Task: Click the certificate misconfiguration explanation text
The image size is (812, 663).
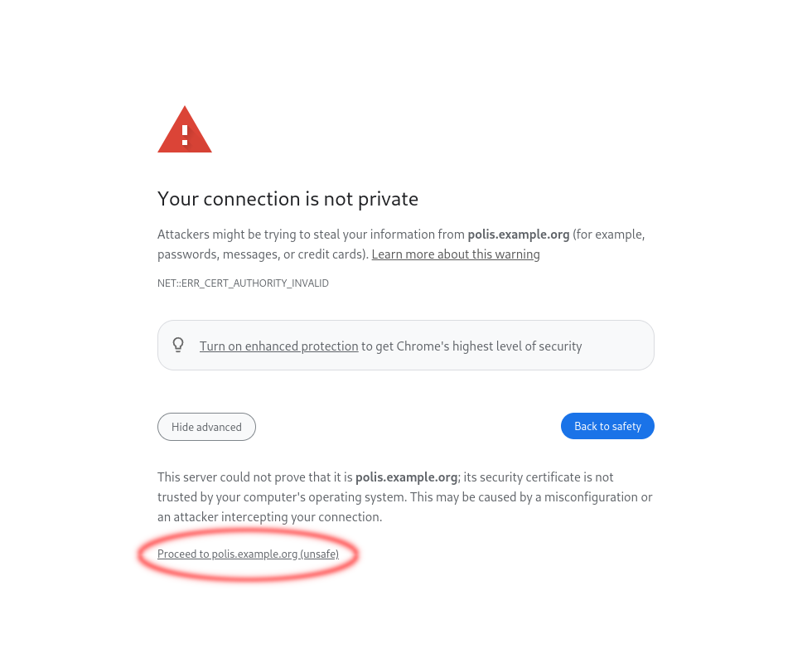Action: pyautogui.click(x=405, y=496)
